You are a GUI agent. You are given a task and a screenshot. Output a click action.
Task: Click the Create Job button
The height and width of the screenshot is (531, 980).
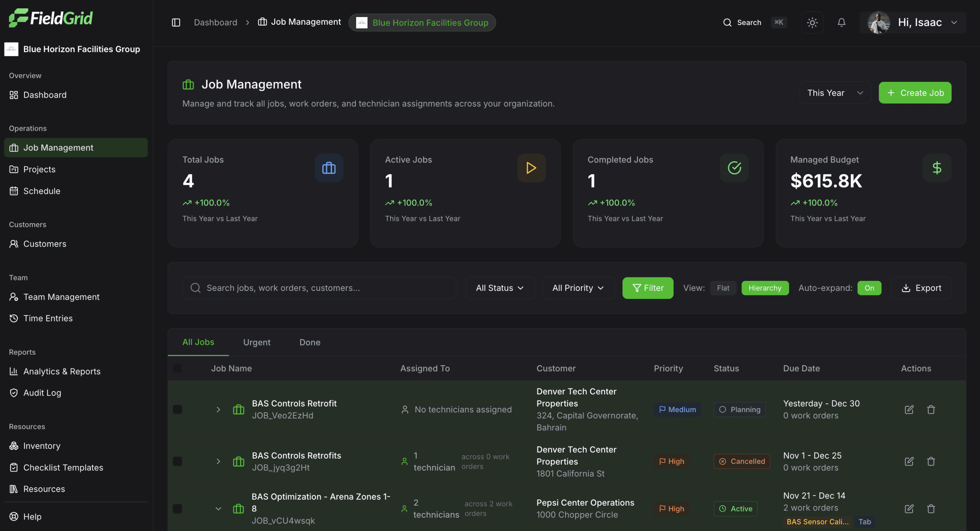pos(915,93)
